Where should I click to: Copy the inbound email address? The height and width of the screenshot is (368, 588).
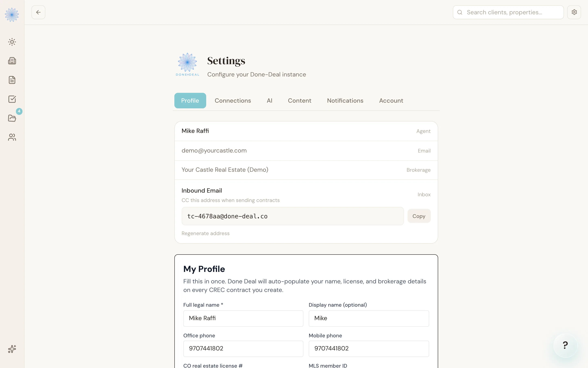[x=419, y=216]
